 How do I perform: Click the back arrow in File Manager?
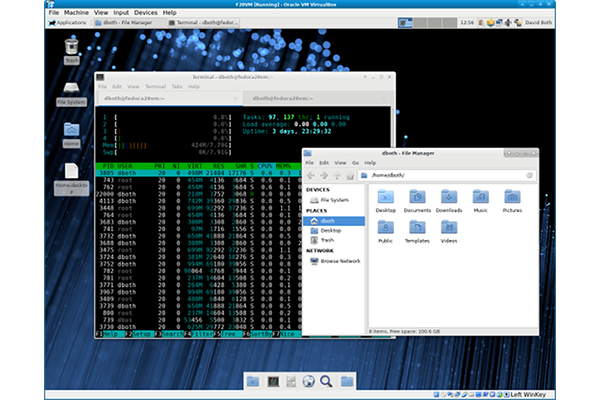coord(310,174)
